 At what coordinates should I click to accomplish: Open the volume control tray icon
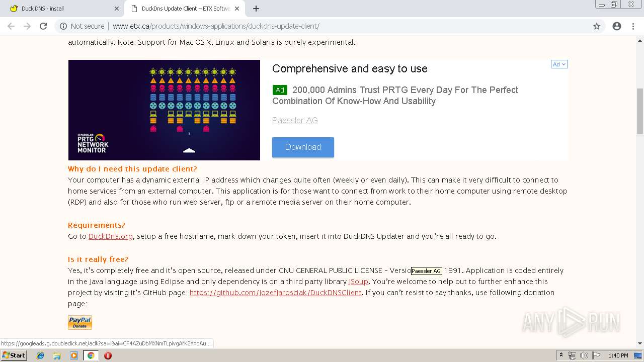pyautogui.click(x=584, y=355)
